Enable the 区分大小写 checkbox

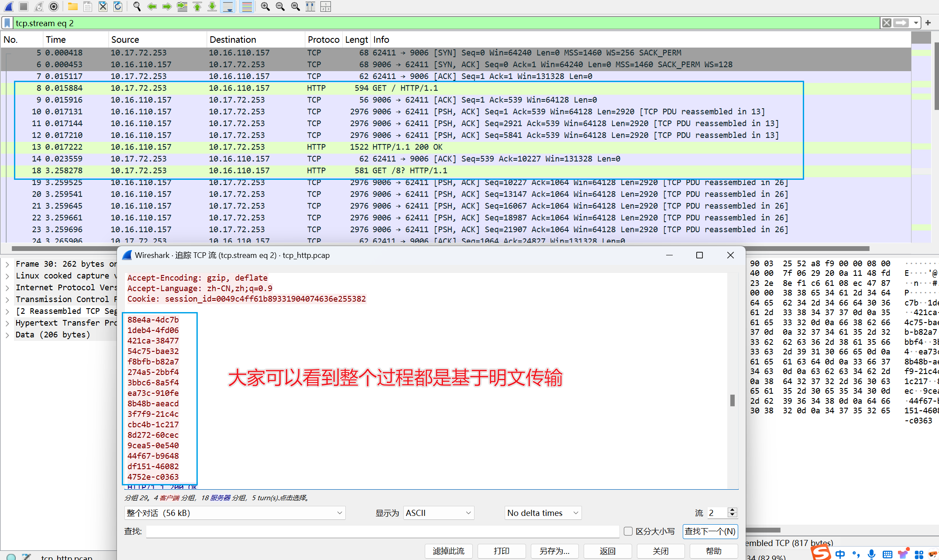(x=628, y=531)
